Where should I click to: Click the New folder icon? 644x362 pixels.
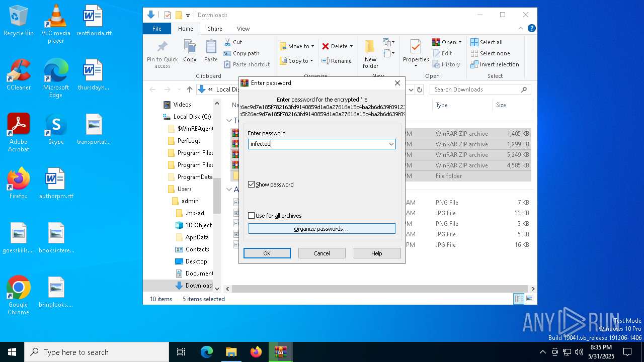(x=370, y=54)
